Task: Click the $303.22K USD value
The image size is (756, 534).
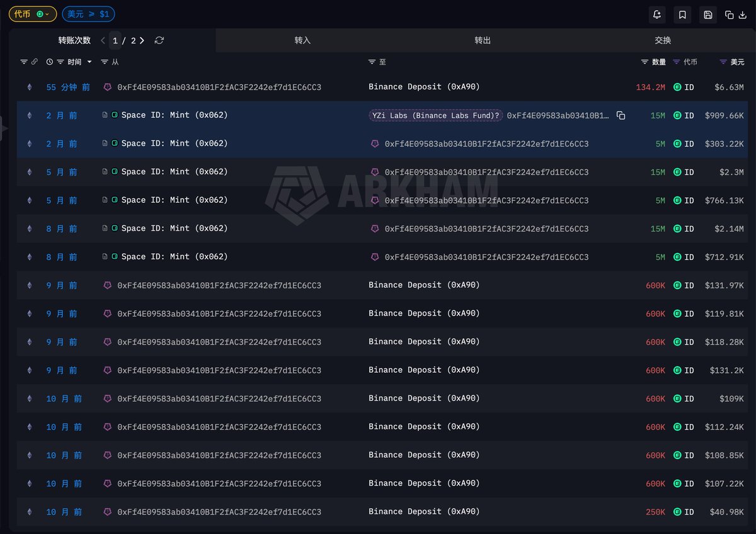Action: (x=724, y=144)
